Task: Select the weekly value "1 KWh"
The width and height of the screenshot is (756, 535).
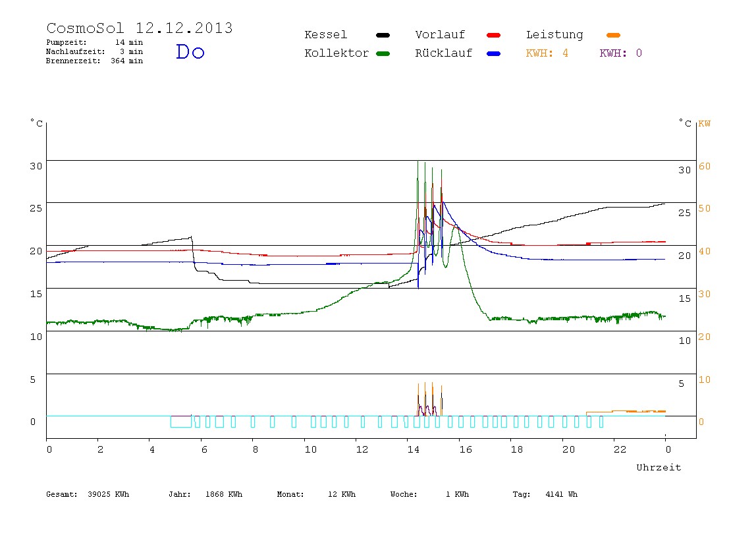Action: [x=457, y=494]
